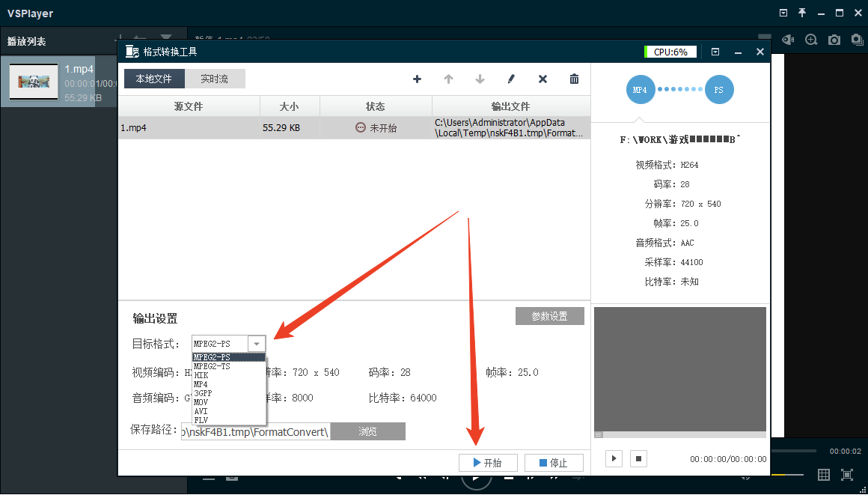Select the 1.mp4 thumbnail in the playlist
This screenshot has width=868, height=495.
click(x=34, y=82)
